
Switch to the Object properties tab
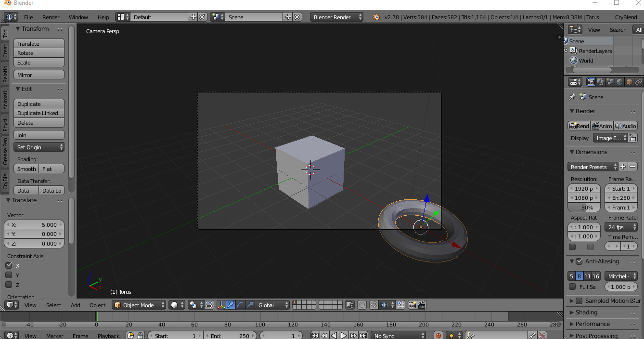[x=629, y=81]
